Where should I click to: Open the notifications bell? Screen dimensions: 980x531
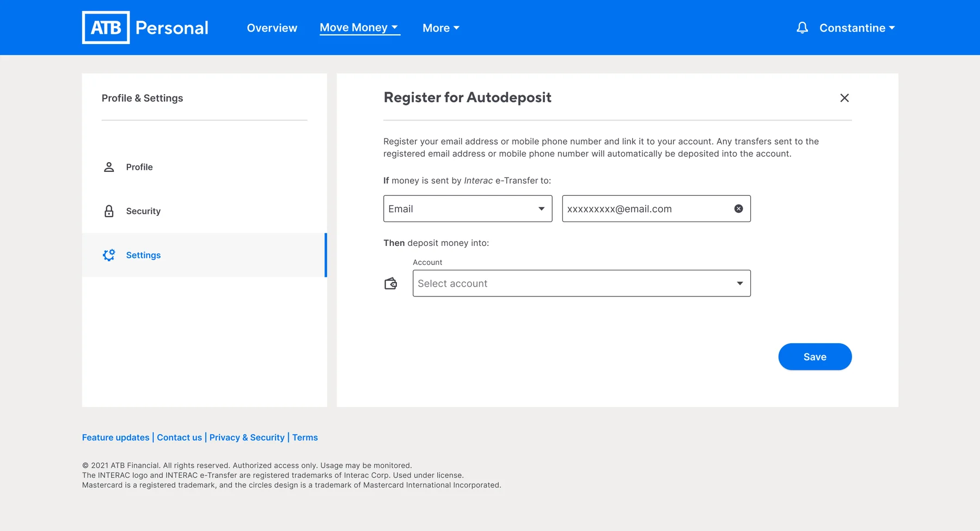(802, 28)
